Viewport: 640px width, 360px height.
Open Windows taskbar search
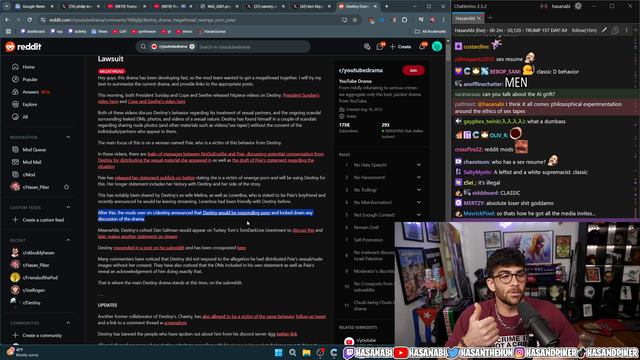(x=292, y=353)
